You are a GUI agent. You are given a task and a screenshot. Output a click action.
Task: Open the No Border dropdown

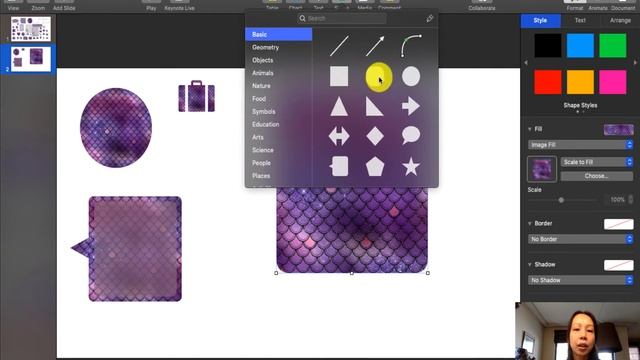coord(580,239)
